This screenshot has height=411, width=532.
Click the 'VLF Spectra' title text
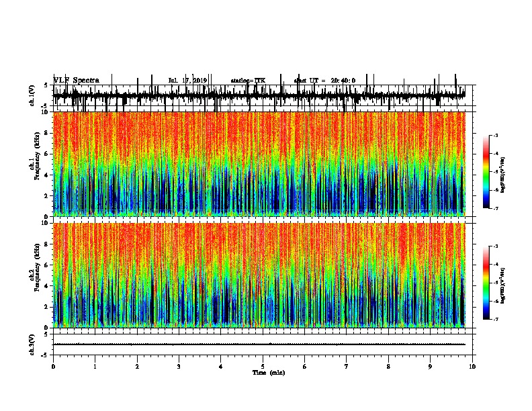coord(77,81)
